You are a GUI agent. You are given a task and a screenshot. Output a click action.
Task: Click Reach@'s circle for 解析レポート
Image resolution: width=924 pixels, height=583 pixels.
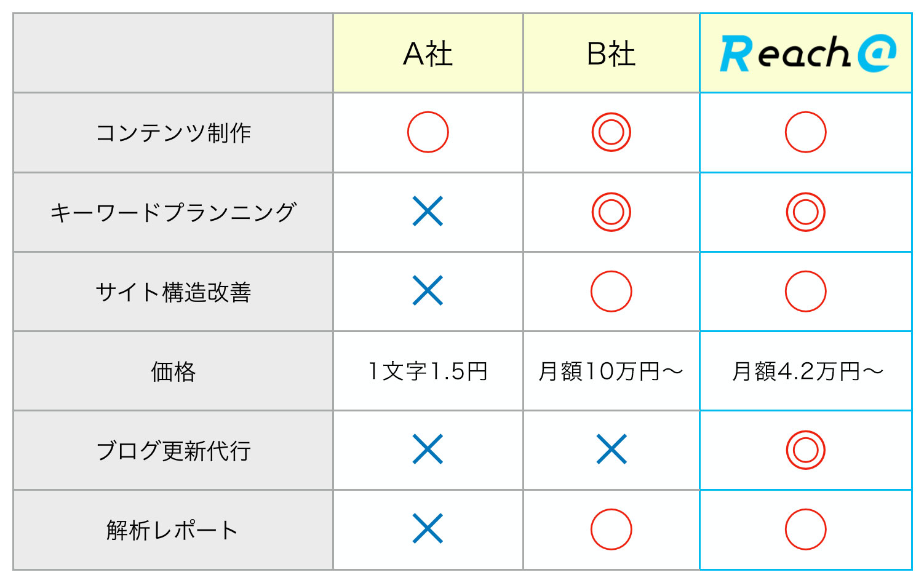[x=806, y=529]
